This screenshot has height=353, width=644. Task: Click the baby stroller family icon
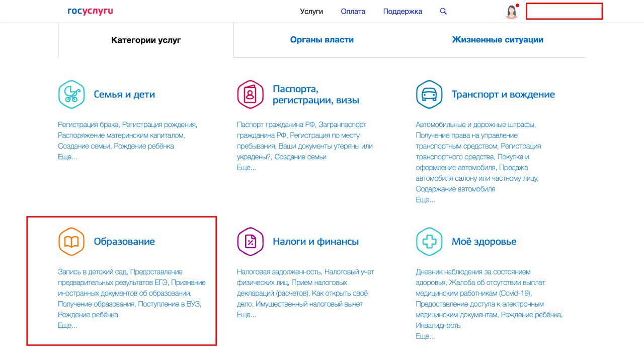point(71,94)
